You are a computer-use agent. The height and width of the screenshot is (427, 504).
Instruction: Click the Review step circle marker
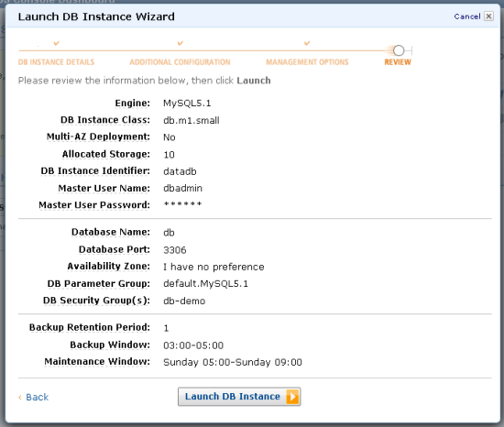399,50
